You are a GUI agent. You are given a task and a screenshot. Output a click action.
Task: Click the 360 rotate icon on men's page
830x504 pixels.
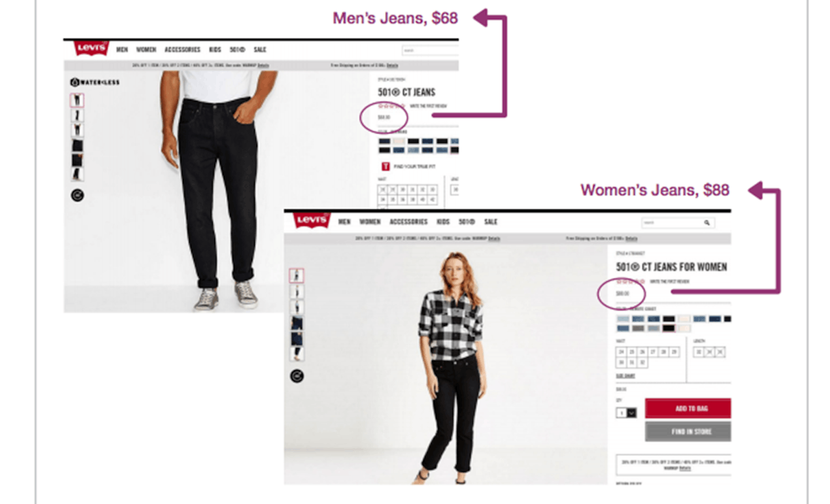(77, 195)
